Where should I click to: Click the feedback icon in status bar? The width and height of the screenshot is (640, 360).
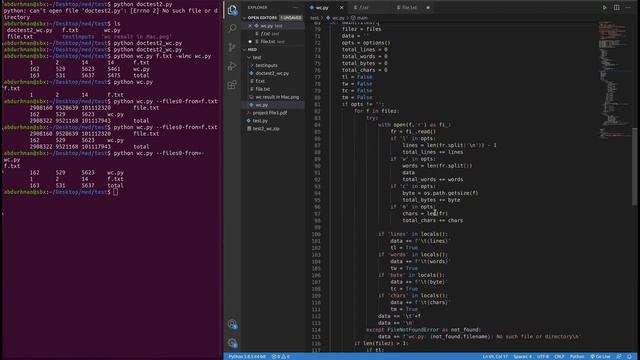(x=619, y=357)
